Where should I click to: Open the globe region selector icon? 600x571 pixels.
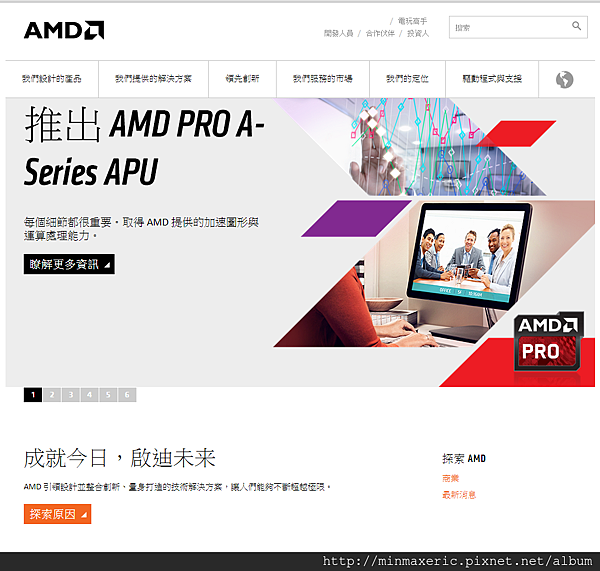pos(564,80)
